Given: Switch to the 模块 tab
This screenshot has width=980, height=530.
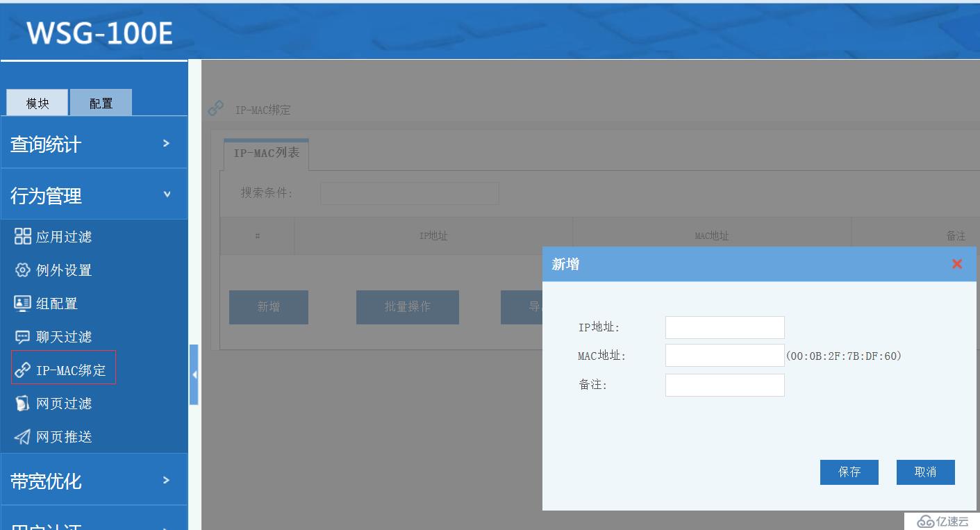Looking at the screenshot, I should 38,103.
